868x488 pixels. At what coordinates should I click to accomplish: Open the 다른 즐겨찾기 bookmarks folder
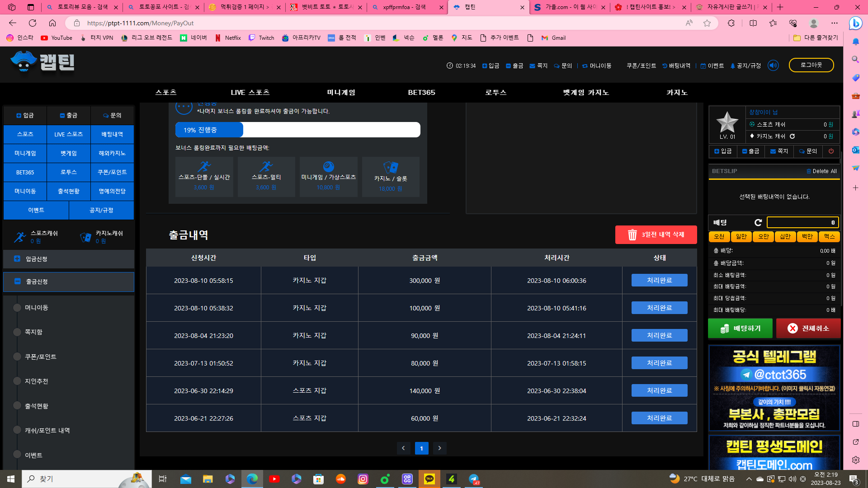[x=816, y=38]
